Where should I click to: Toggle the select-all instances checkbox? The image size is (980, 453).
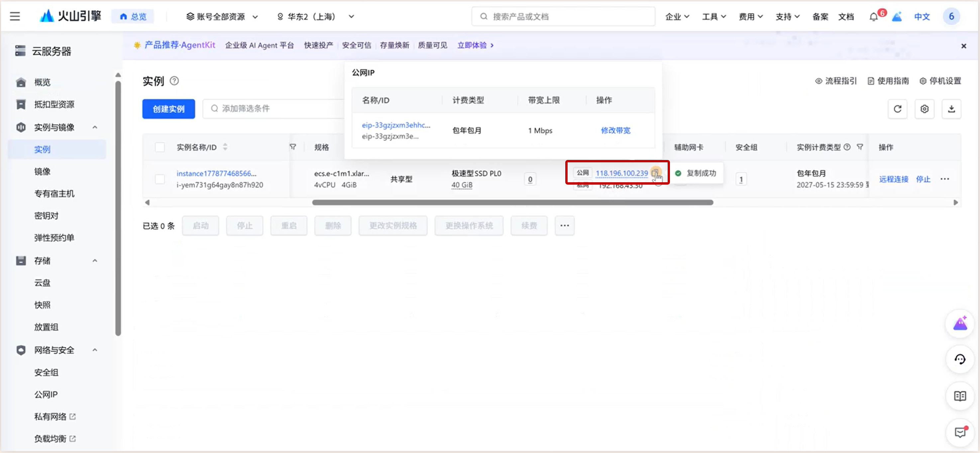click(160, 147)
